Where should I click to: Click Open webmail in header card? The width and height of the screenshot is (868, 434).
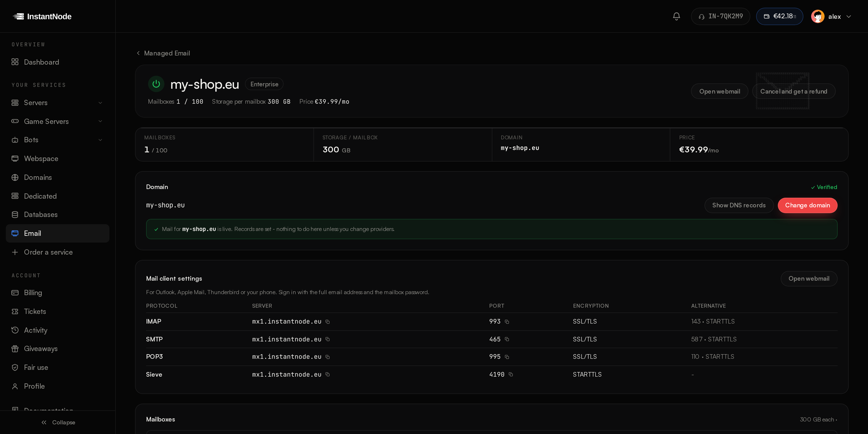pos(719,91)
